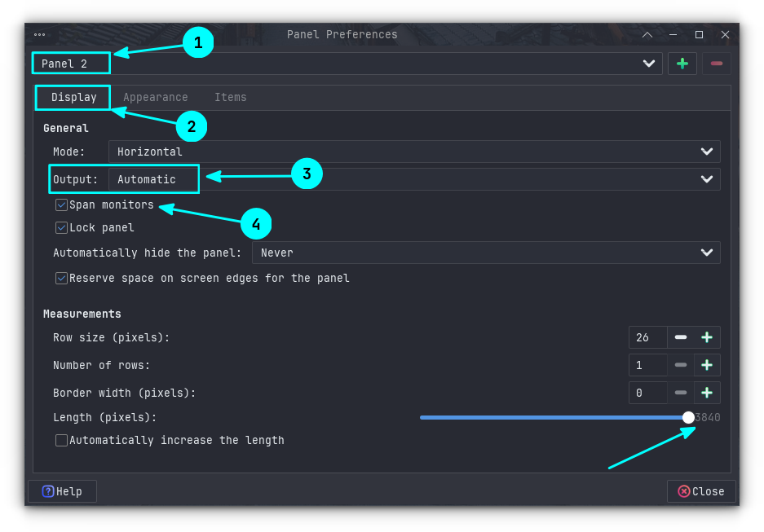
Task: Maximize the Panel Preferences window
Action: tap(700, 34)
